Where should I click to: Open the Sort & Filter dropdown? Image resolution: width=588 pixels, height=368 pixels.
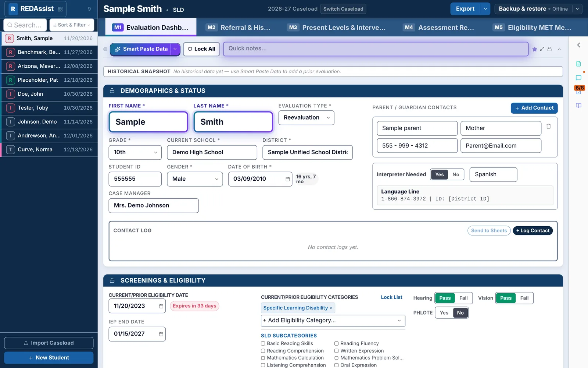click(72, 25)
